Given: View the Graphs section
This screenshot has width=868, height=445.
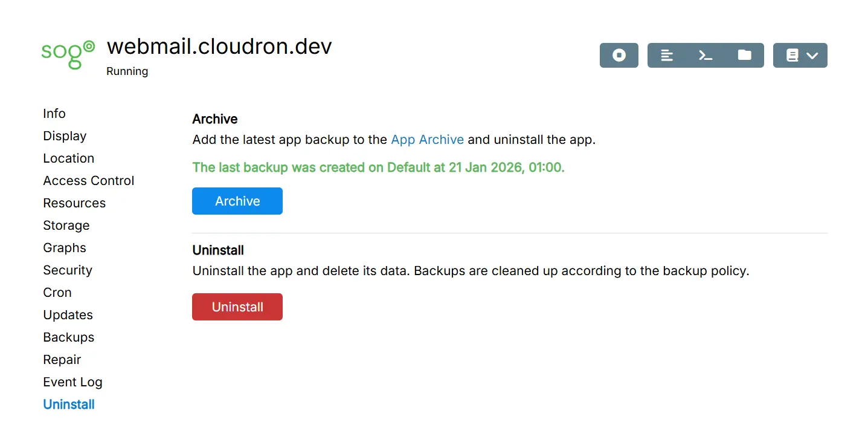Looking at the screenshot, I should click(64, 248).
